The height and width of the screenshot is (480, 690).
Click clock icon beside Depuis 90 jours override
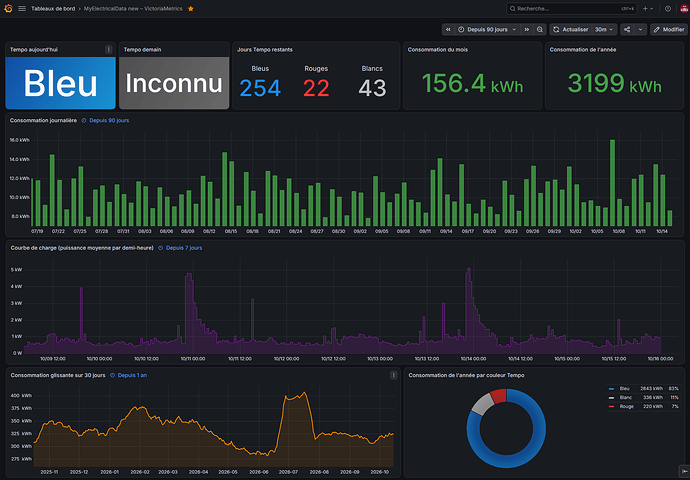[84, 121]
